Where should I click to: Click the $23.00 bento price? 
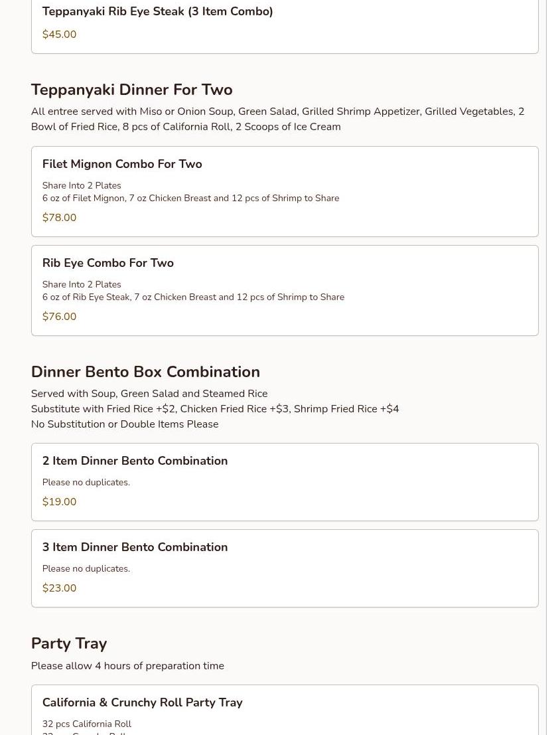[x=59, y=588]
